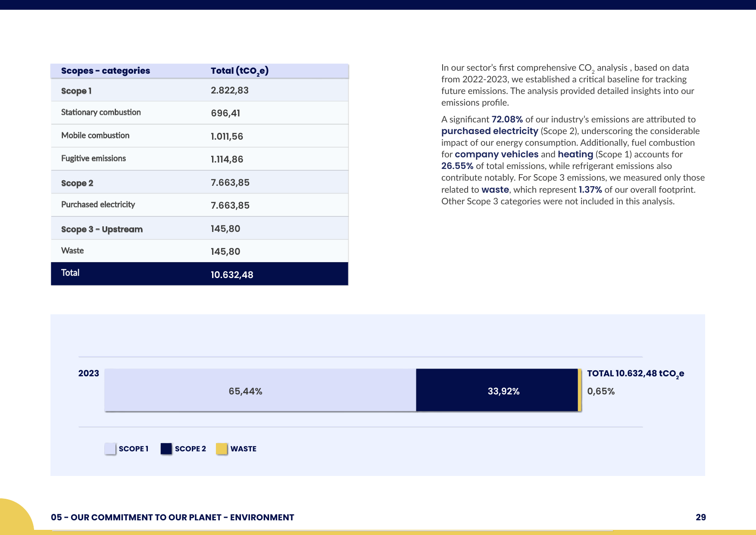The width and height of the screenshot is (756, 535).
Task: Click the Total (tCO2e) column header
Action: click(x=240, y=71)
